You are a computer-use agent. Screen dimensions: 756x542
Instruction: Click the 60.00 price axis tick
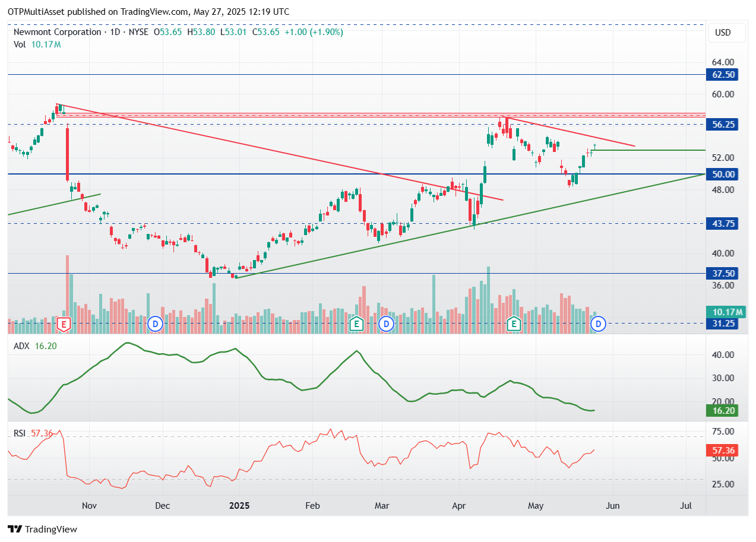point(723,94)
